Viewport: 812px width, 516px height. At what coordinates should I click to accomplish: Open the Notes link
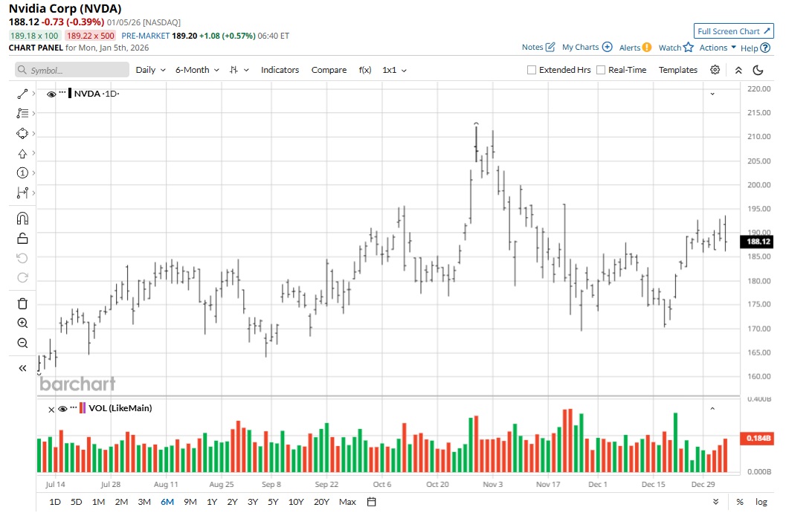[532, 47]
